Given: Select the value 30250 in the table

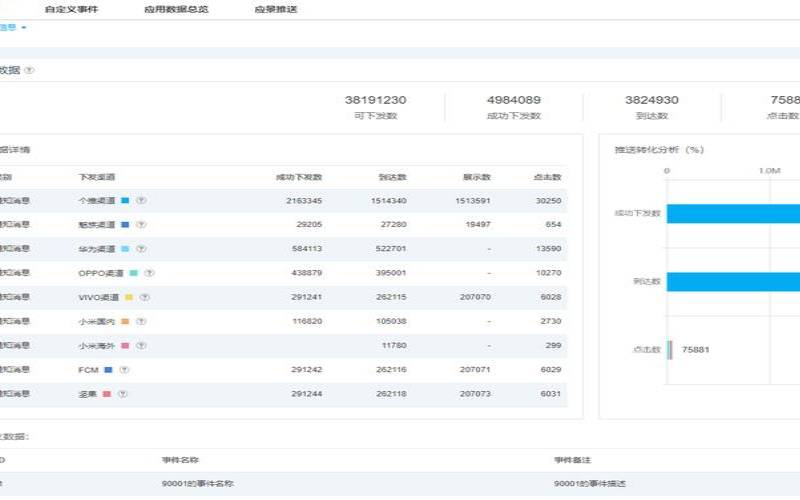Looking at the screenshot, I should 548,201.
